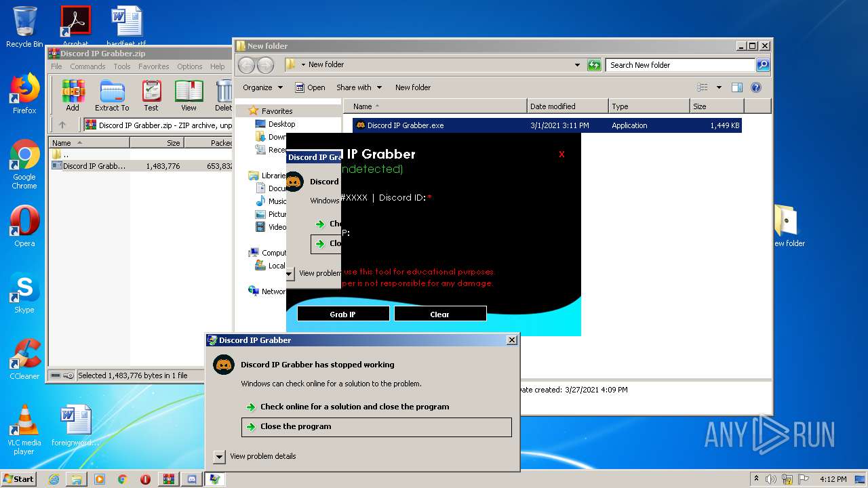Expand the view options dropdown arrow

pos(719,87)
